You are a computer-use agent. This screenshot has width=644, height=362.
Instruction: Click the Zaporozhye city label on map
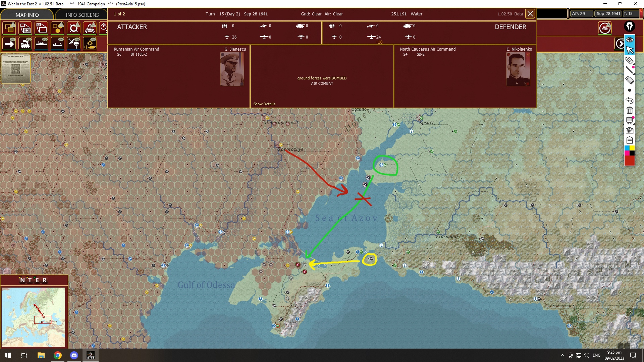click(x=291, y=149)
